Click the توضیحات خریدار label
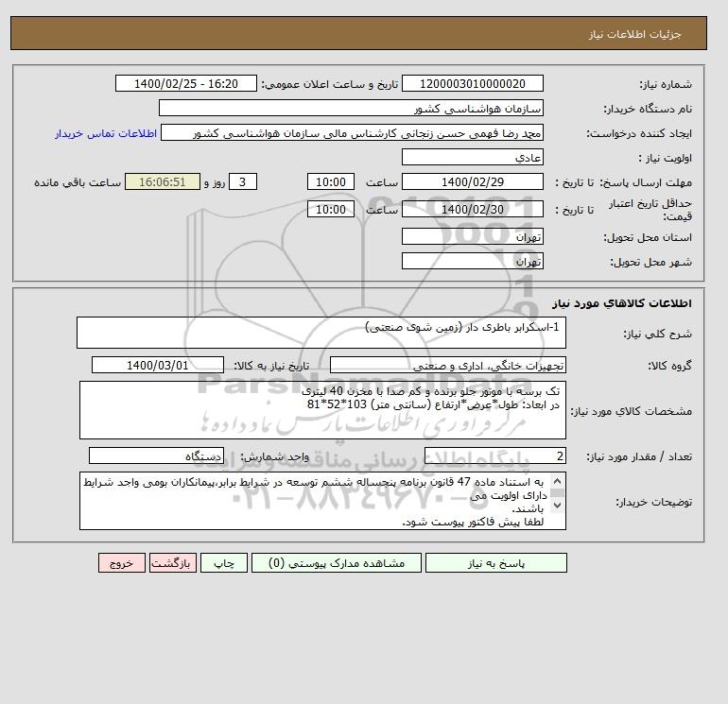This screenshot has height=704, width=728. point(653,502)
